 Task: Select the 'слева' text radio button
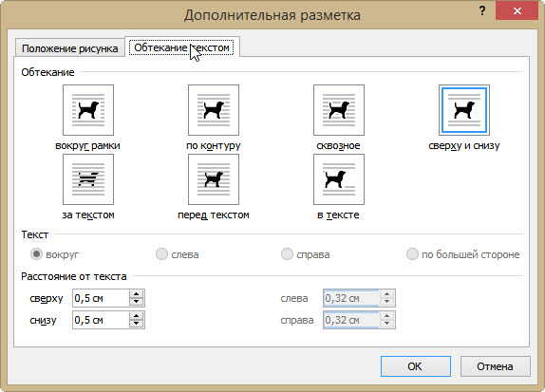(x=161, y=254)
